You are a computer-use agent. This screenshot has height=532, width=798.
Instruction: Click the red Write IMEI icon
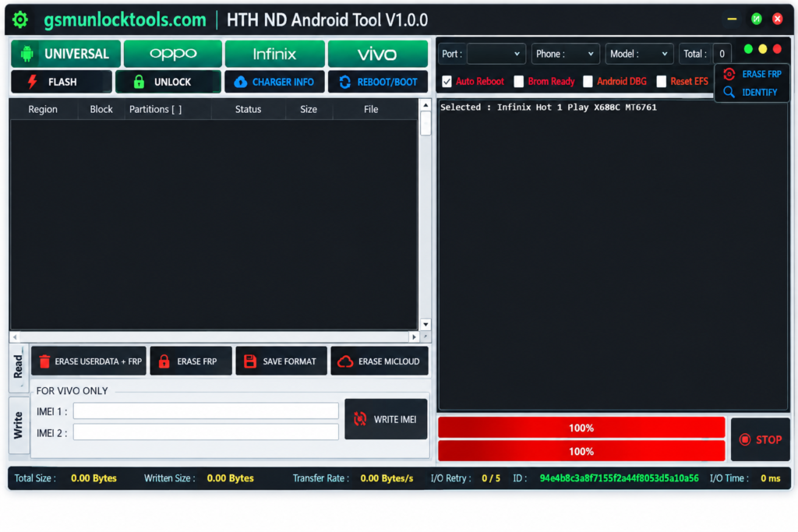pyautogui.click(x=360, y=418)
